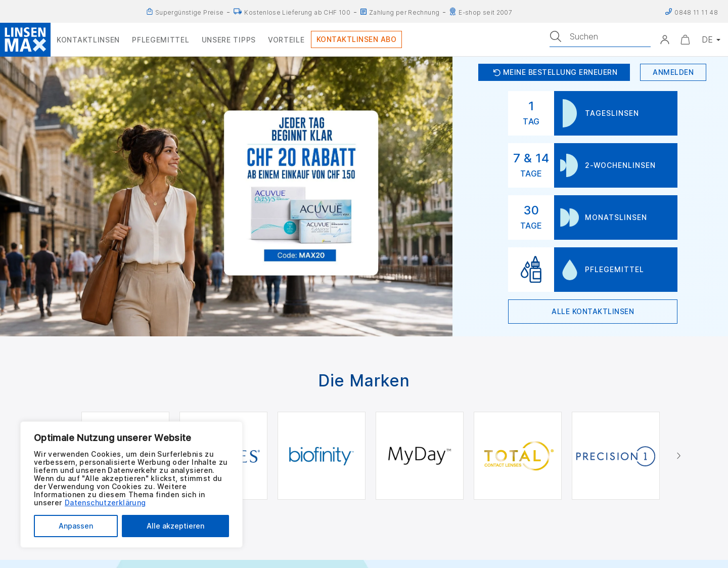Screen dimensions: 728x568
Task: Click the Monatslinsen double-lens icon
Action: click(569, 217)
